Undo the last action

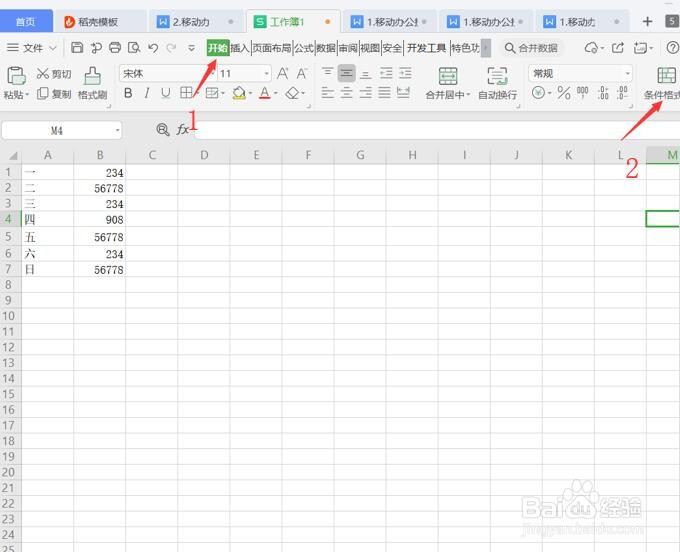pos(153,48)
